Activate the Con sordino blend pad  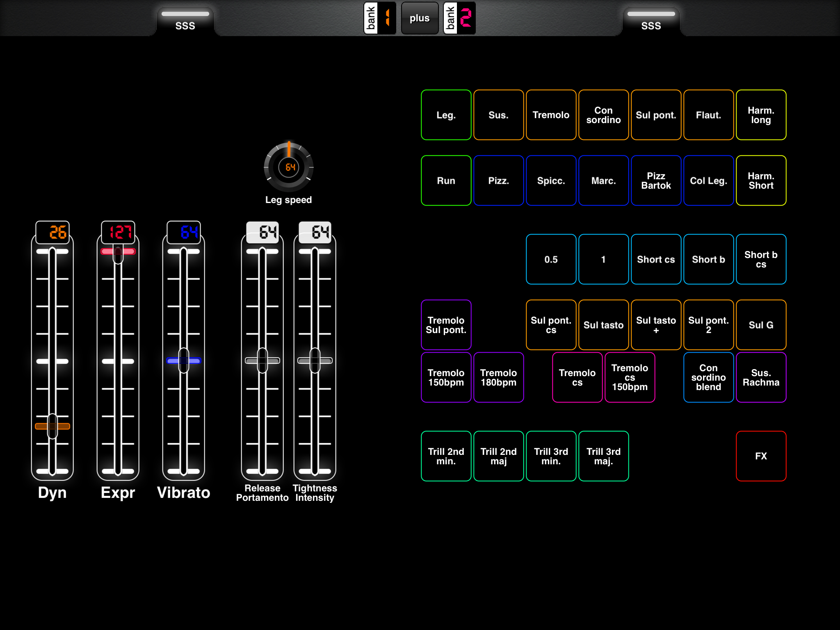coord(708,377)
